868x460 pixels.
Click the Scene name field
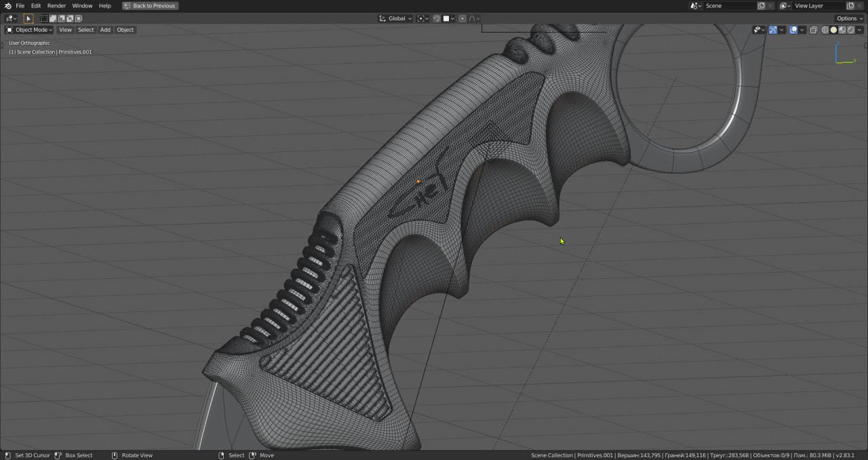(x=730, y=5)
